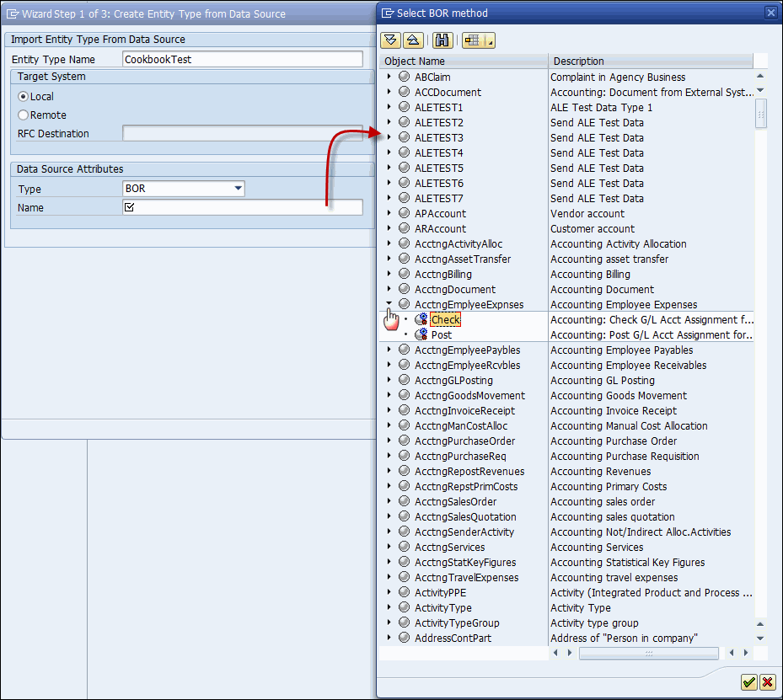
Task: Click the checkbox icon in Name field
Action: pos(130,207)
